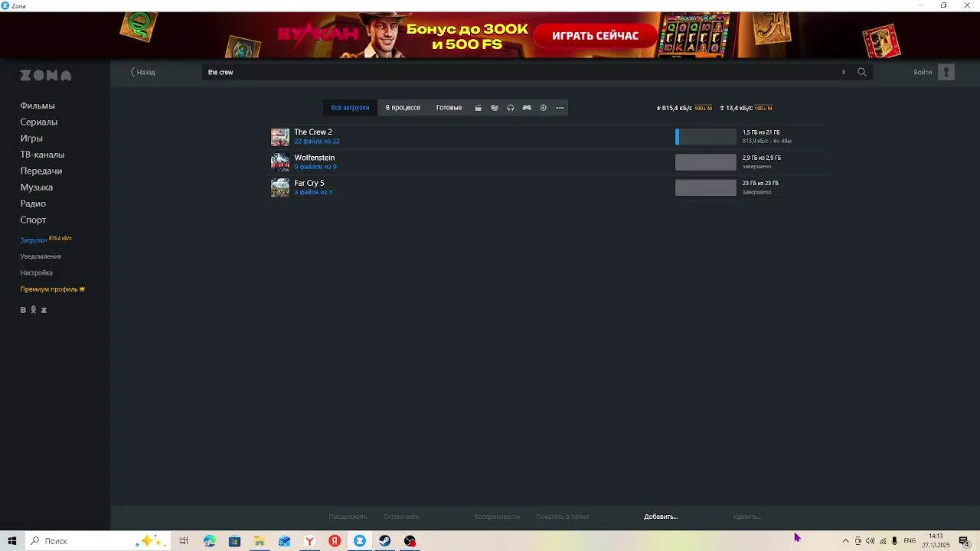The height and width of the screenshot is (551, 980).
Task: Switch to the Все загрузки tab
Action: [x=350, y=108]
